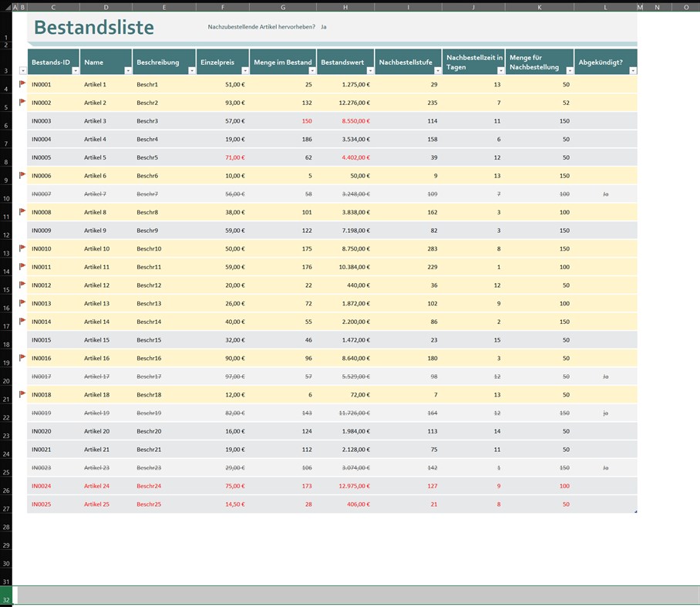Select Nachbestellzeit value 15 for IN0015
This screenshot has height=607, width=700.
click(x=473, y=340)
